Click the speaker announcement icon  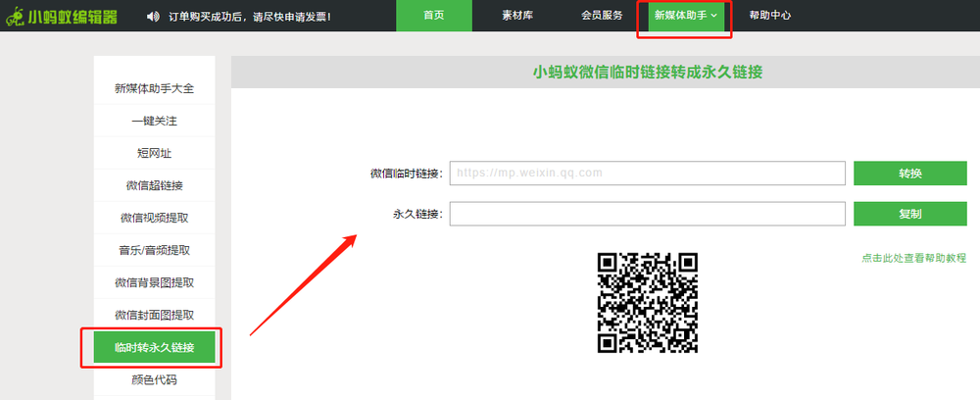153,17
